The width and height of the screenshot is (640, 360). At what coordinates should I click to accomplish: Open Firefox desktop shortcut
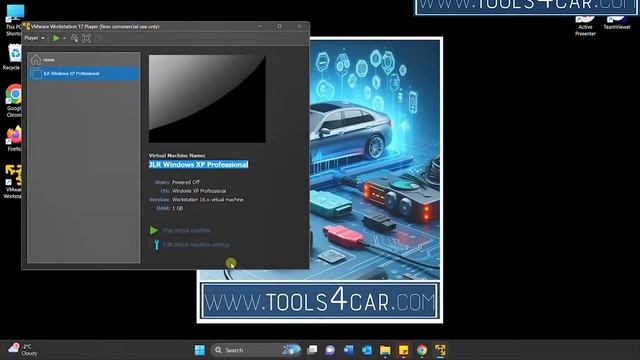coord(13,139)
